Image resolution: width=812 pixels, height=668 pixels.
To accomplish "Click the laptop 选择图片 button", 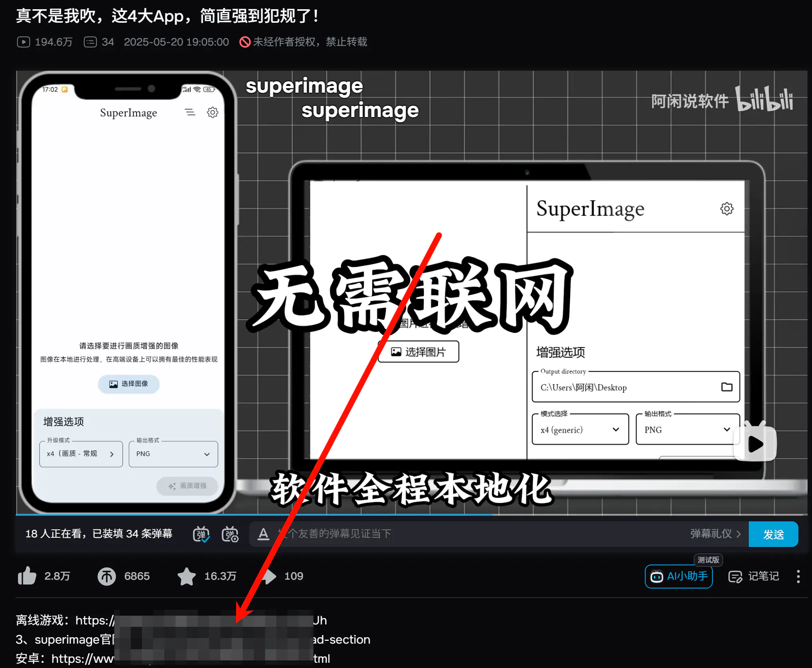I will coord(418,352).
